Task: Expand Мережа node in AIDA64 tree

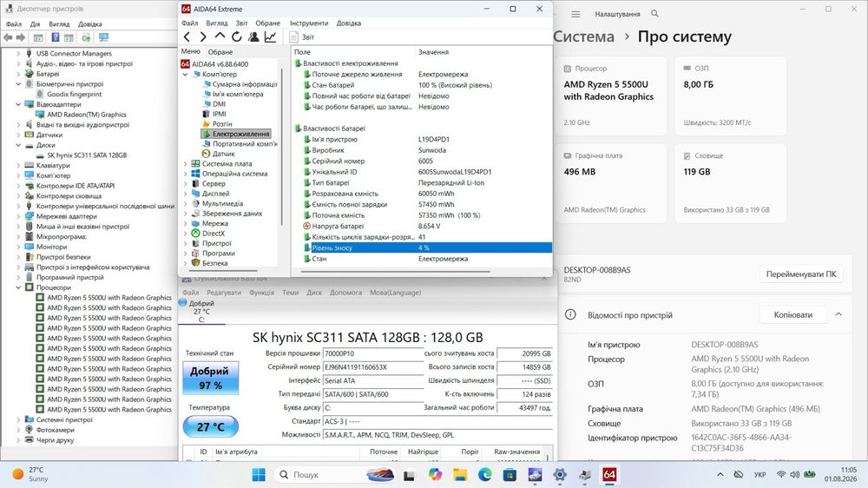Action: click(185, 224)
